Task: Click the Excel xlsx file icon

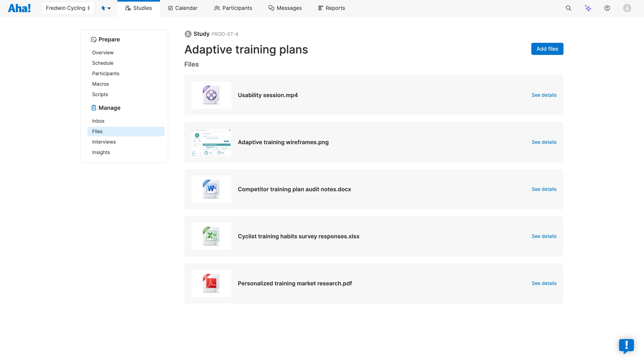Action: 211,236
